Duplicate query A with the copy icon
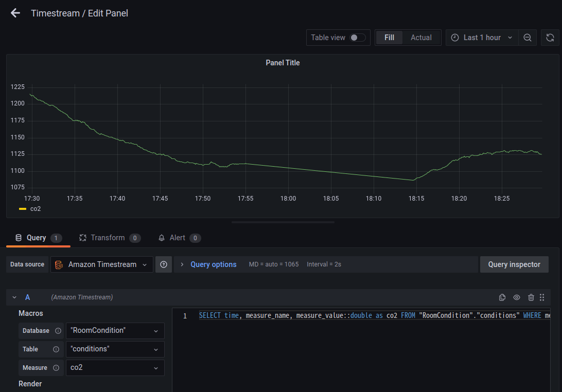 pyautogui.click(x=502, y=297)
